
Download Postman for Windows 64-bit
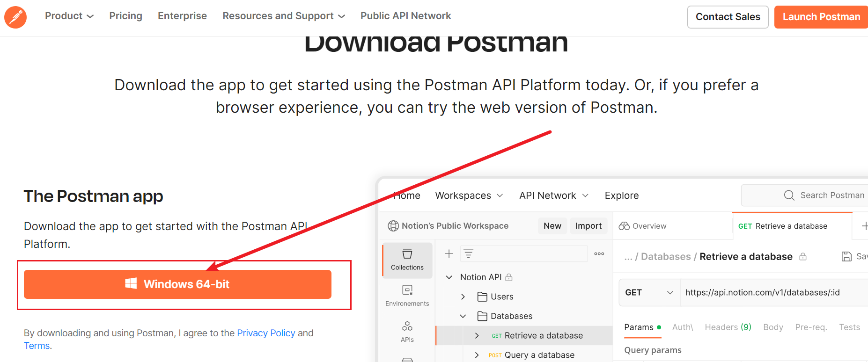click(177, 284)
